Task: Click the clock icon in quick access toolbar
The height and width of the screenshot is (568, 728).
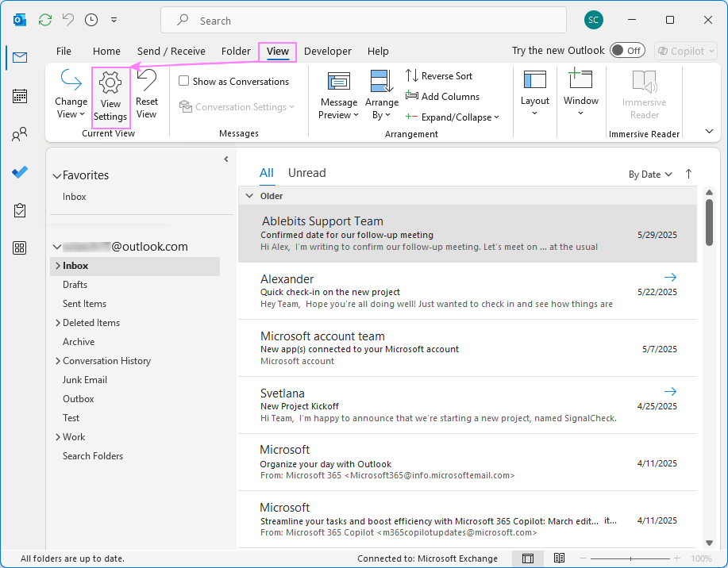Action: point(91,20)
